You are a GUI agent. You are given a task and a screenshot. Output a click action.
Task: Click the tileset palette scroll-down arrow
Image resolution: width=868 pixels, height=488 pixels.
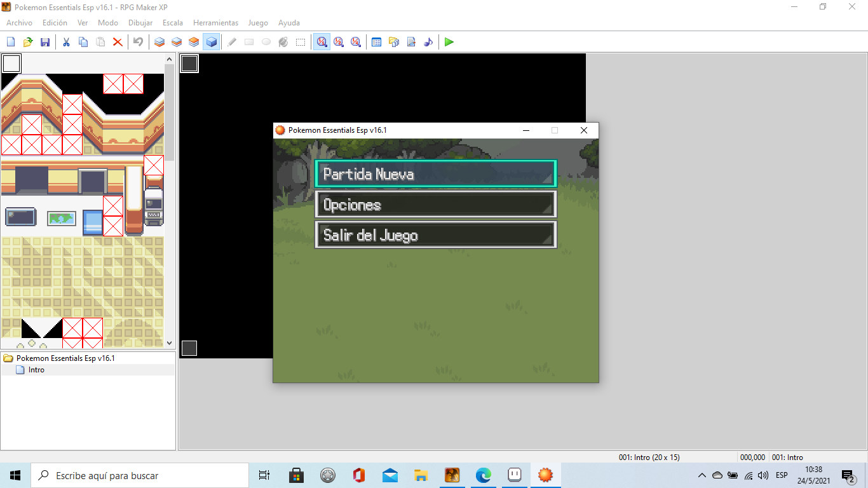click(x=169, y=343)
